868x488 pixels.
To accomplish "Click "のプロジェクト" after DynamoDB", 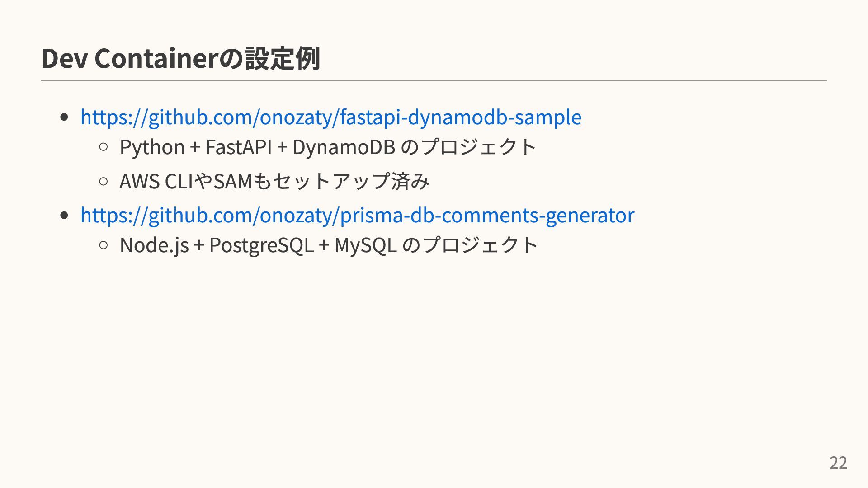I will 468,147.
